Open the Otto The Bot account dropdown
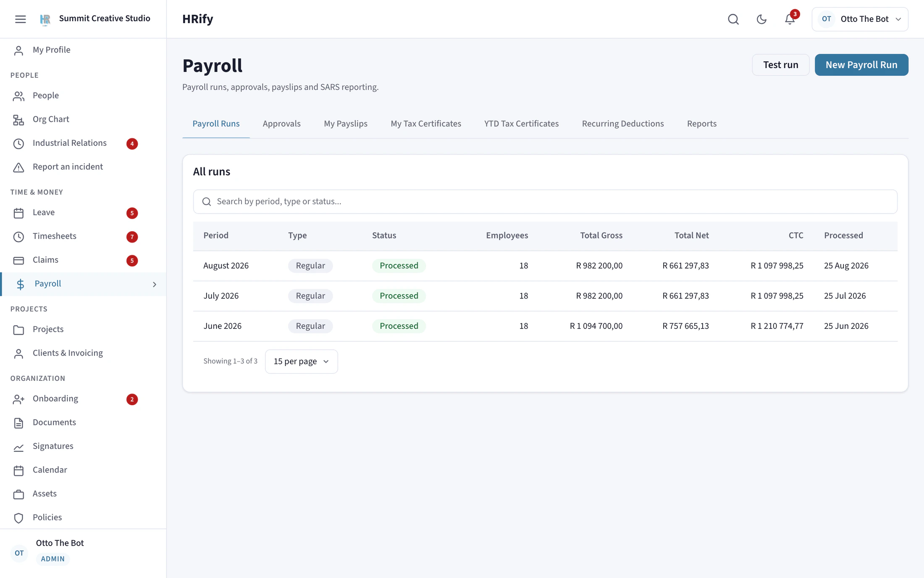 pos(860,19)
